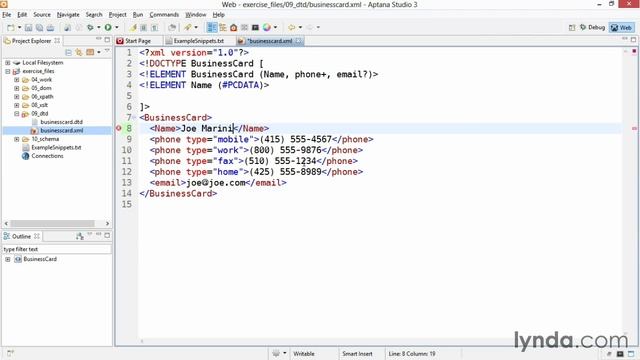The height and width of the screenshot is (360, 640).
Task: Toggle Link with Editor in Project Explorer
Action: (79, 52)
